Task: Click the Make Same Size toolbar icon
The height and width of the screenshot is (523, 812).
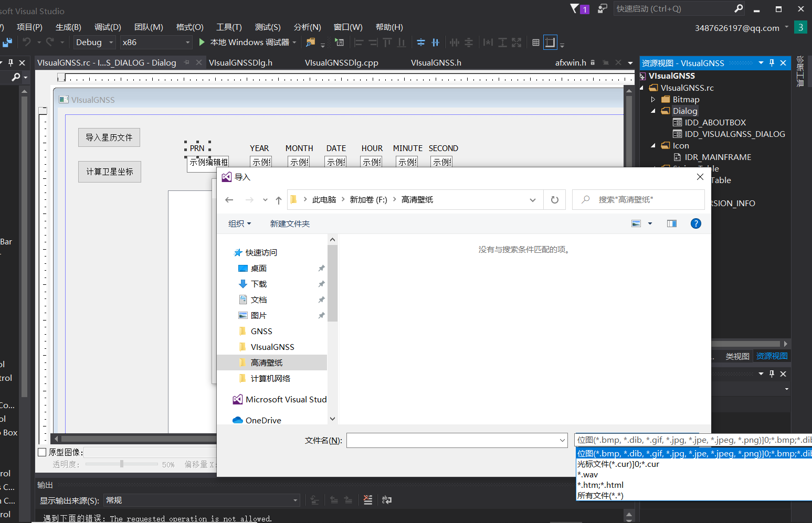Action: [x=516, y=42]
